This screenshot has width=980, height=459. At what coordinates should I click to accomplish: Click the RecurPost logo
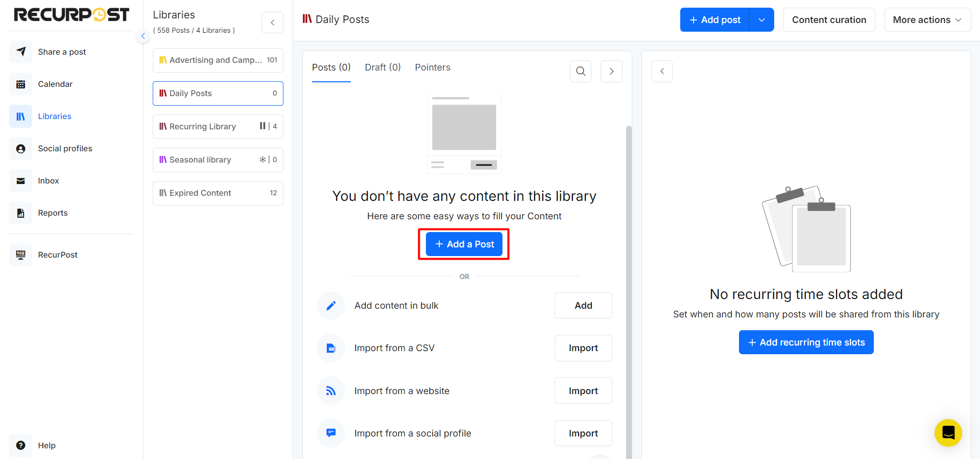71,14
